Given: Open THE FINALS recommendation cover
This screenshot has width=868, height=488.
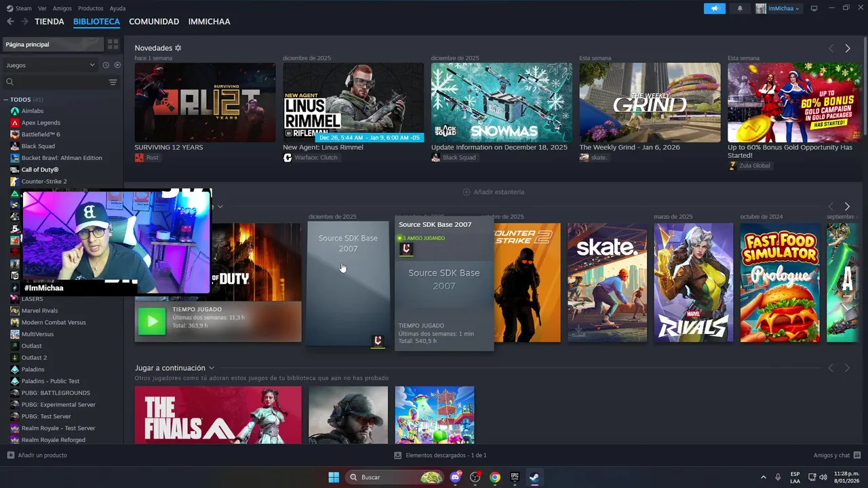Looking at the screenshot, I should coord(218,415).
